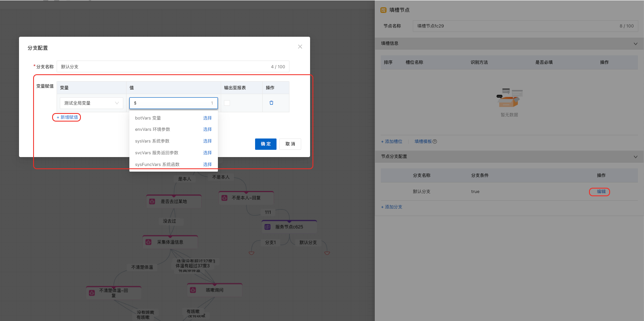Open the 测试全局变量 variable dropdown

91,103
